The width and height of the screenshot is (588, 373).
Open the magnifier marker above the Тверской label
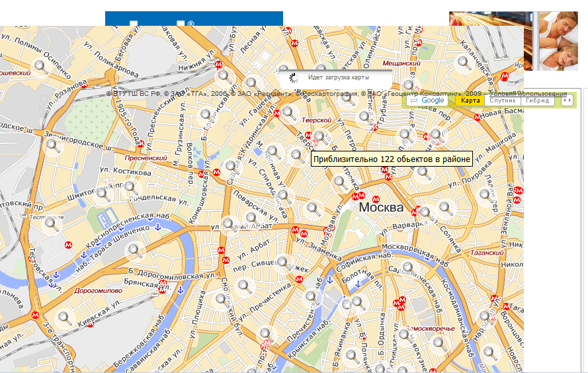pos(289,113)
